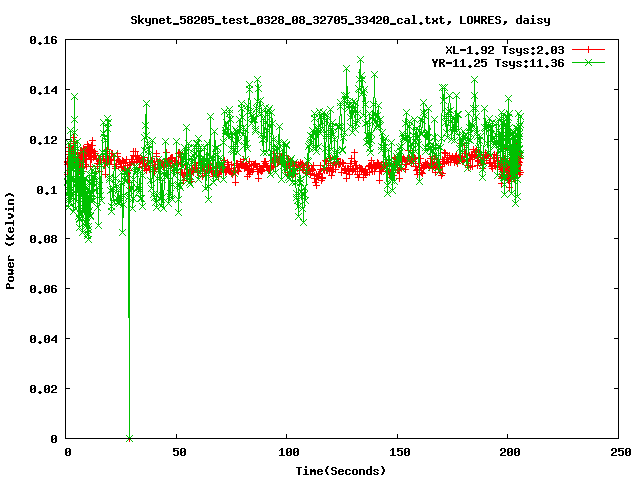Click the y-axis tick label 0 at the origin
Viewport: 640px width, 480px height.
54,439
